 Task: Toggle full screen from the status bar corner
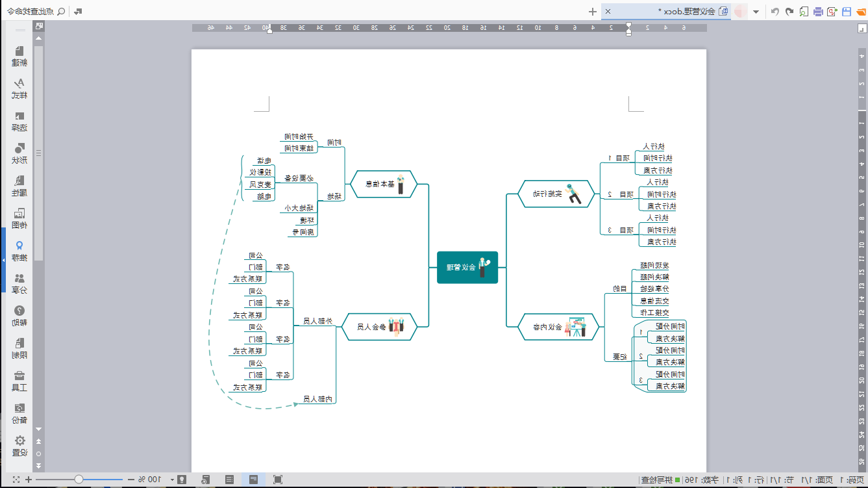coord(16,480)
